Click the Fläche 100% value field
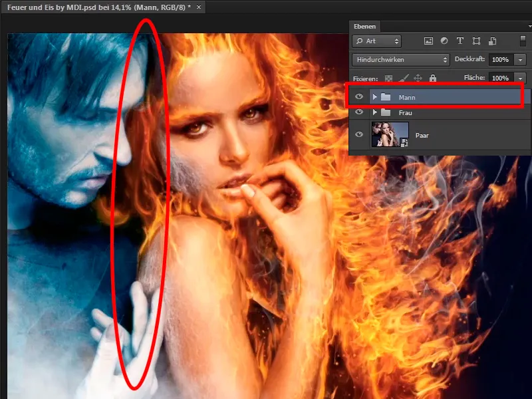The width and height of the screenshot is (532, 399). 501,78
